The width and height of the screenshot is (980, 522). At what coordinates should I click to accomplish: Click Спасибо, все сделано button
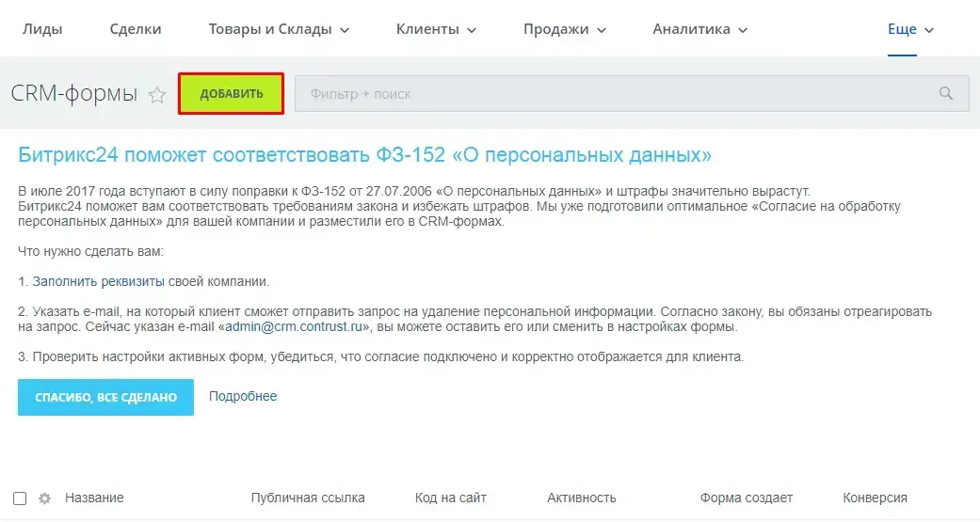[105, 397]
